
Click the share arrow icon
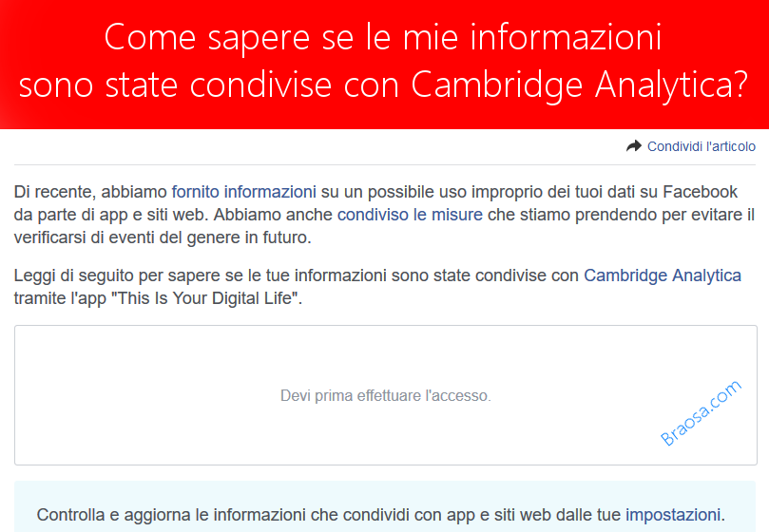tap(634, 146)
